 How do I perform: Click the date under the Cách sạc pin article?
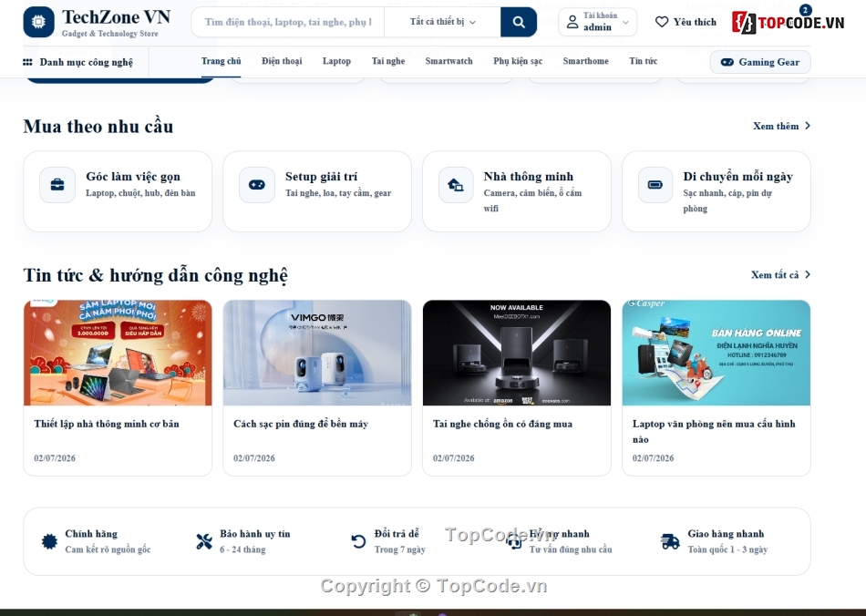coord(254,458)
